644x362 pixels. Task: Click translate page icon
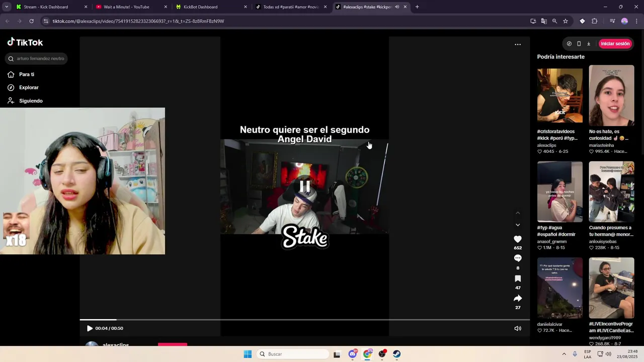click(544, 21)
